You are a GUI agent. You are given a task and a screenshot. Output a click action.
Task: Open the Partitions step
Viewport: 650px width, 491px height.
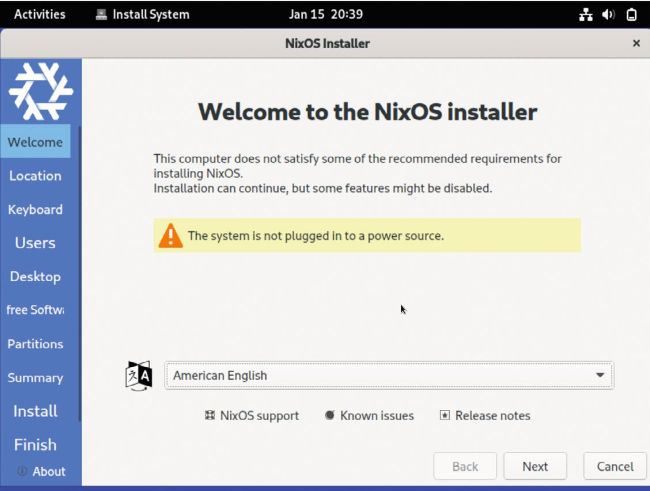point(35,344)
